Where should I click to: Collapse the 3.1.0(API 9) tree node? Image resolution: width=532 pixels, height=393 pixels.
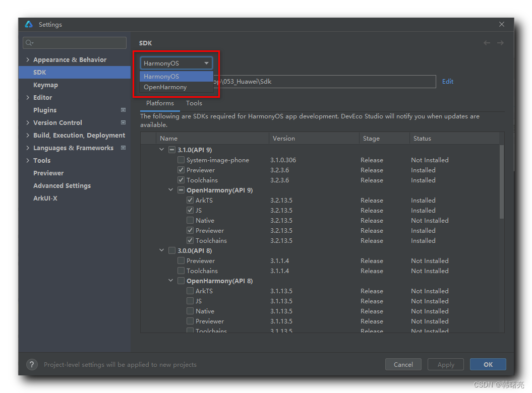(x=161, y=150)
